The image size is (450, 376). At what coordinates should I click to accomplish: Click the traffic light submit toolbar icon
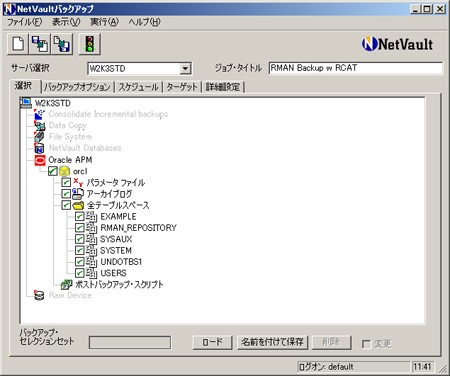click(90, 44)
